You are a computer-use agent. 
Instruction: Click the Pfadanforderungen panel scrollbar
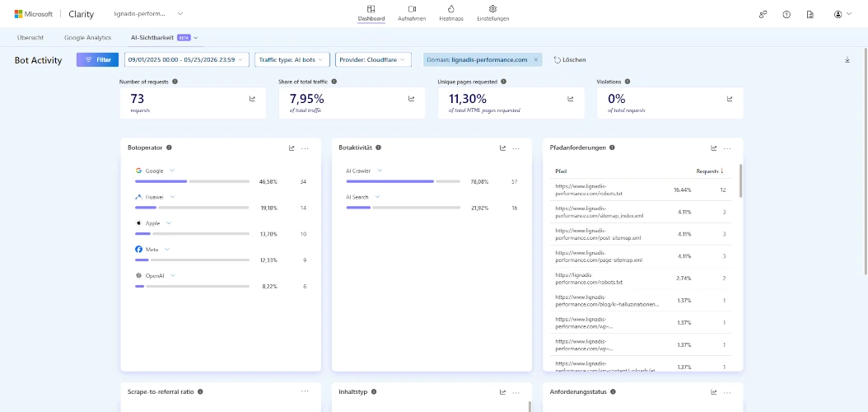[x=740, y=180]
